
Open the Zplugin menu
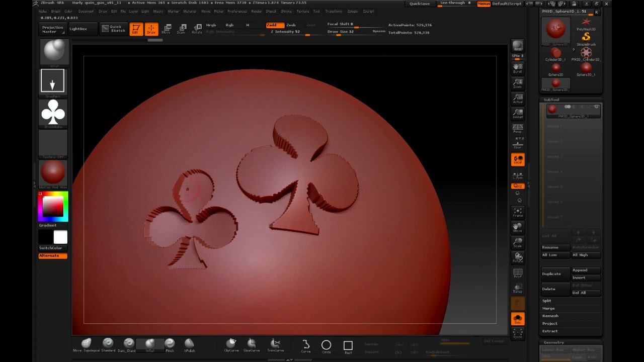tap(352, 11)
